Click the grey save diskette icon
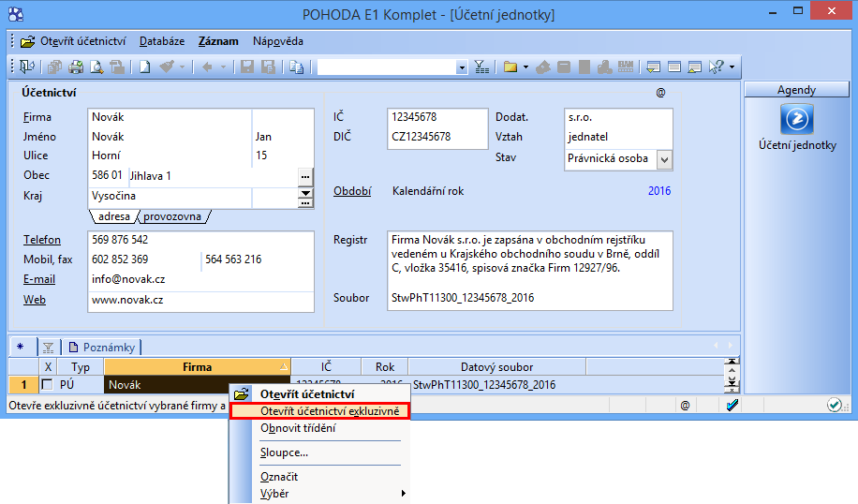Image resolution: width=858 pixels, height=504 pixels. pos(247,67)
